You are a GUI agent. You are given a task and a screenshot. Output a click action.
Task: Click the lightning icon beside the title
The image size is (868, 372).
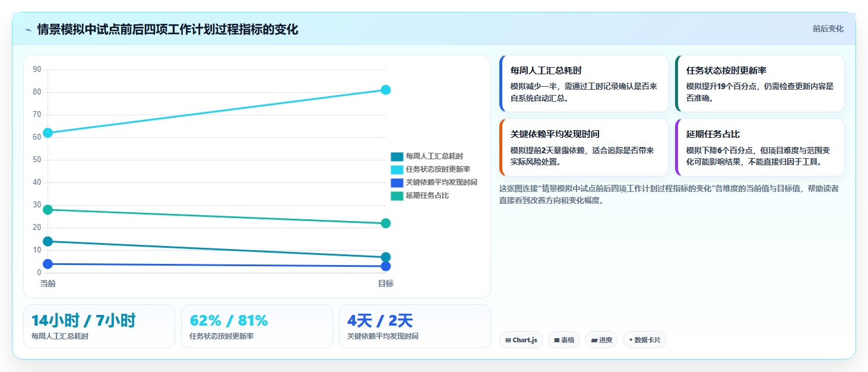[28, 30]
